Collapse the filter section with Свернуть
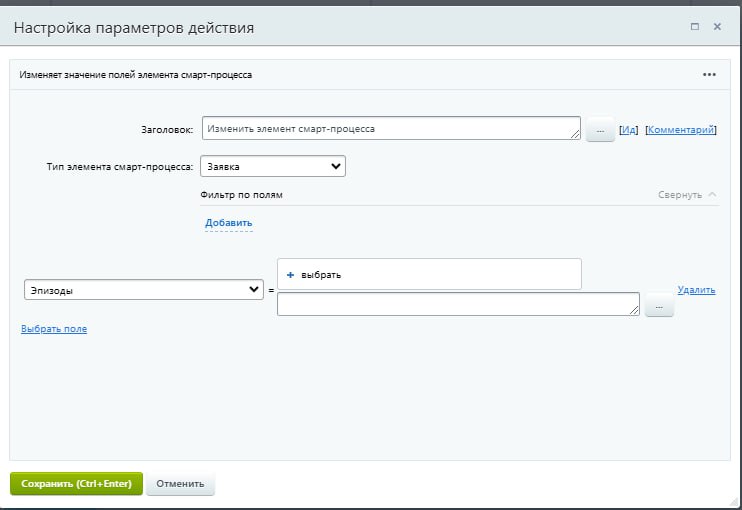Viewport: 742px width, 510px height. coord(687,195)
